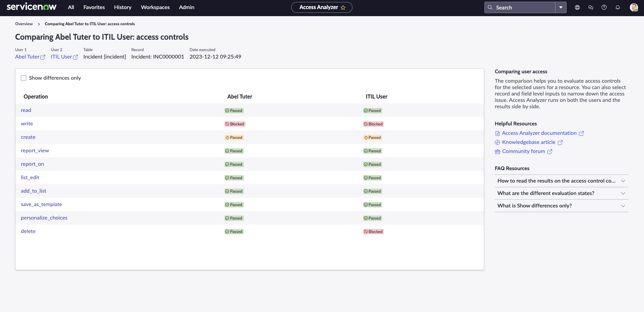Open the delete operation link
Image resolution: width=644 pixels, height=312 pixels.
click(28, 231)
